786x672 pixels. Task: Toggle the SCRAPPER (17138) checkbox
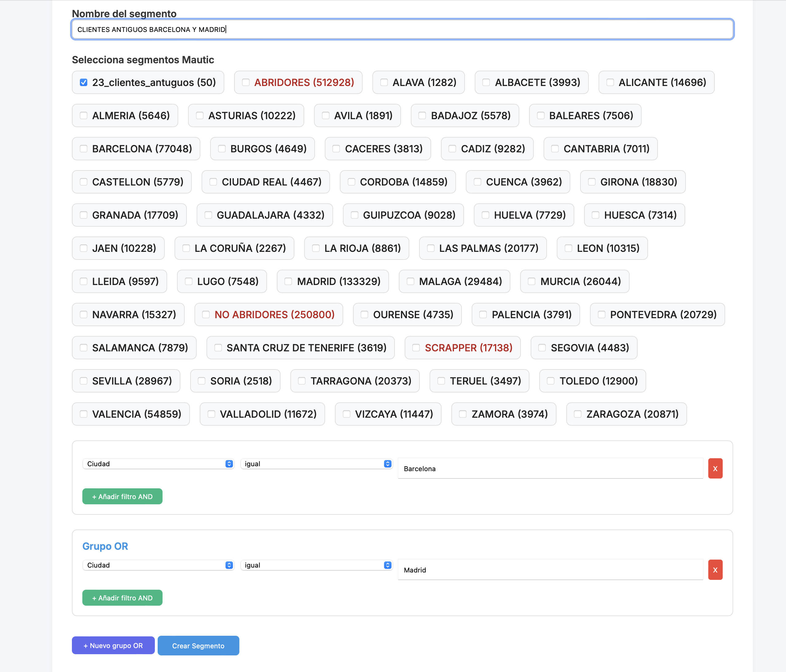(416, 348)
